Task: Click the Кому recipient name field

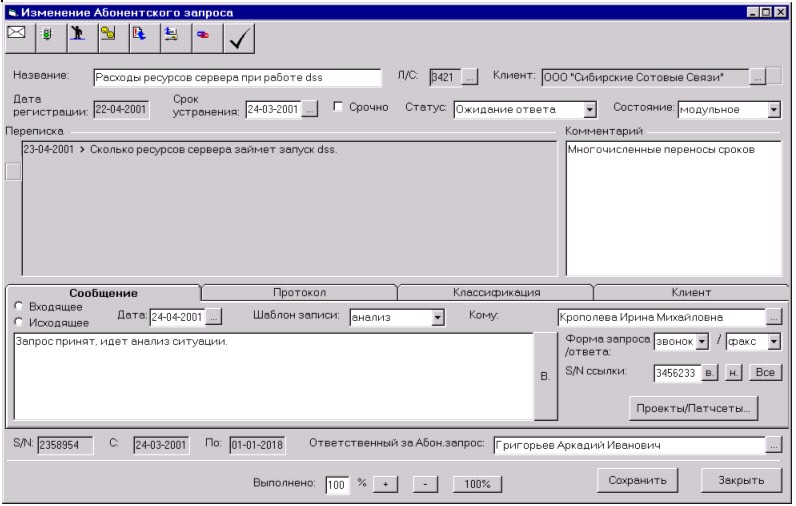Action: (x=661, y=317)
